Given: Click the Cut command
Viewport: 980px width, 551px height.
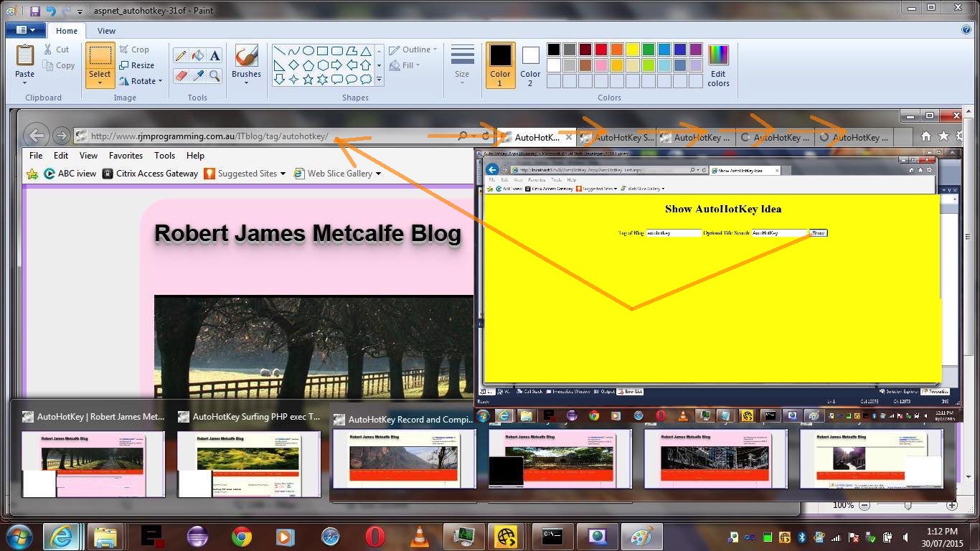Looking at the screenshot, I should click(56, 50).
